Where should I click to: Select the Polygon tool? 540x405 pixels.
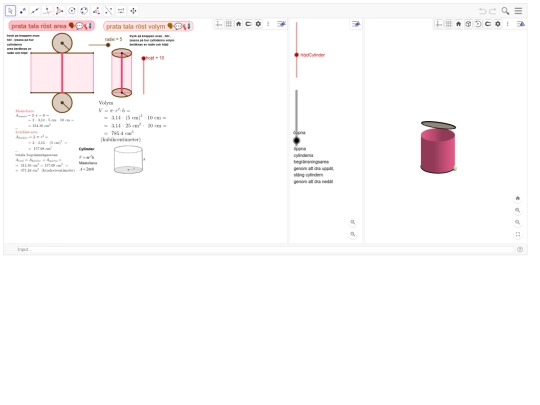(x=59, y=11)
